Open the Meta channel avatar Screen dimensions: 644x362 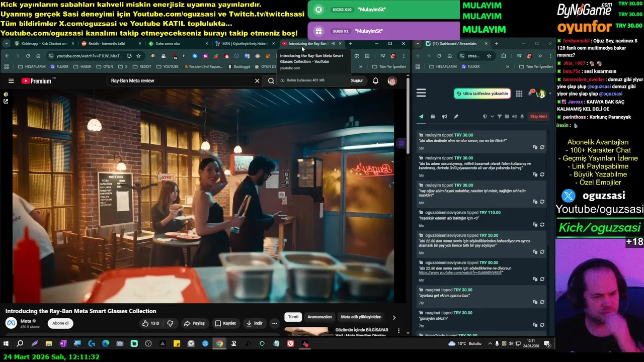[x=11, y=323]
